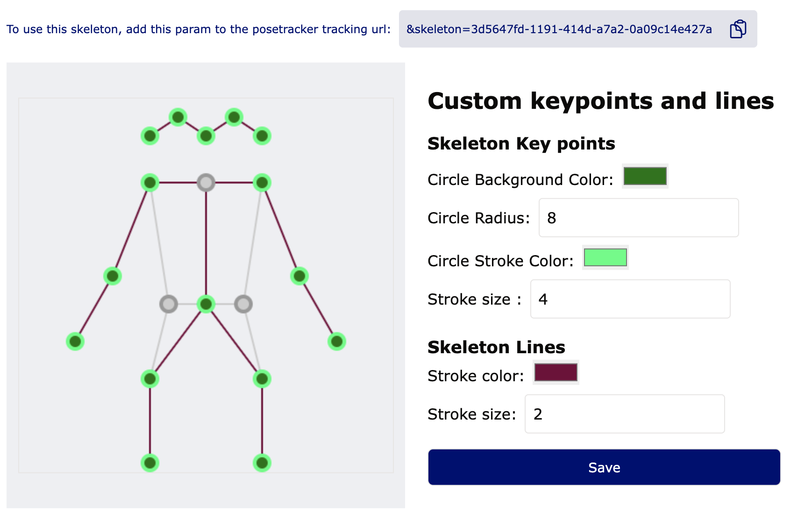Open the Circle Background Color picker
Image resolution: width=812 pixels, height=513 pixels.
[x=645, y=176]
